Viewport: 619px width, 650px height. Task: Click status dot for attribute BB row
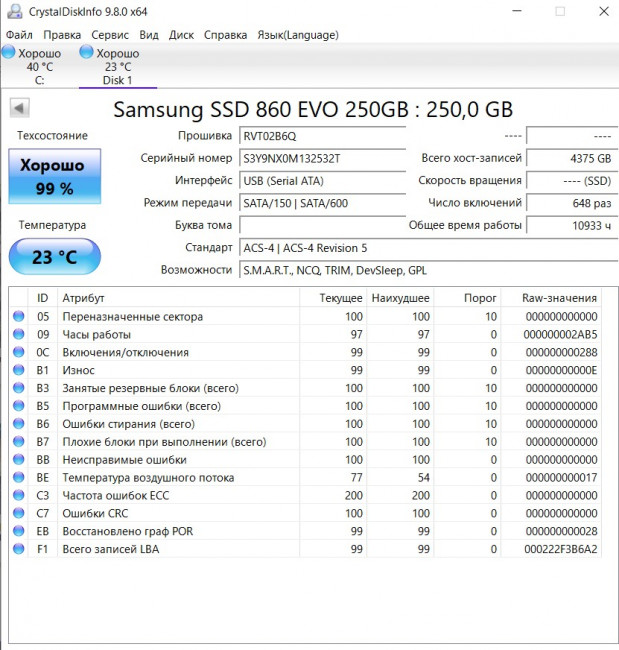(19, 459)
